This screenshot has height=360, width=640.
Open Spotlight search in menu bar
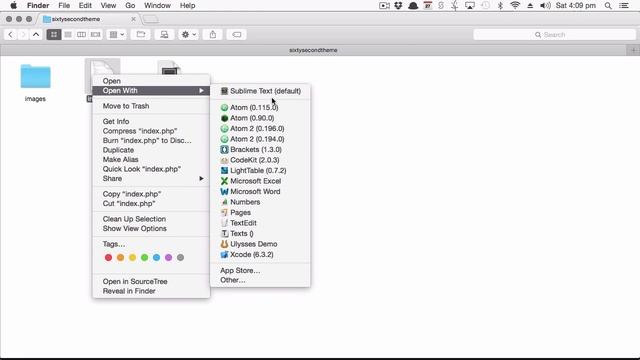point(608,6)
